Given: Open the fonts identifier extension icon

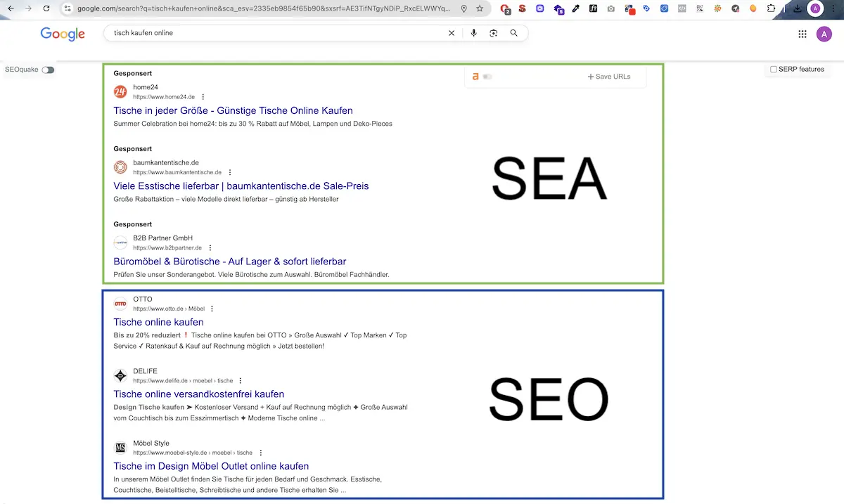Looking at the screenshot, I should pos(593,8).
